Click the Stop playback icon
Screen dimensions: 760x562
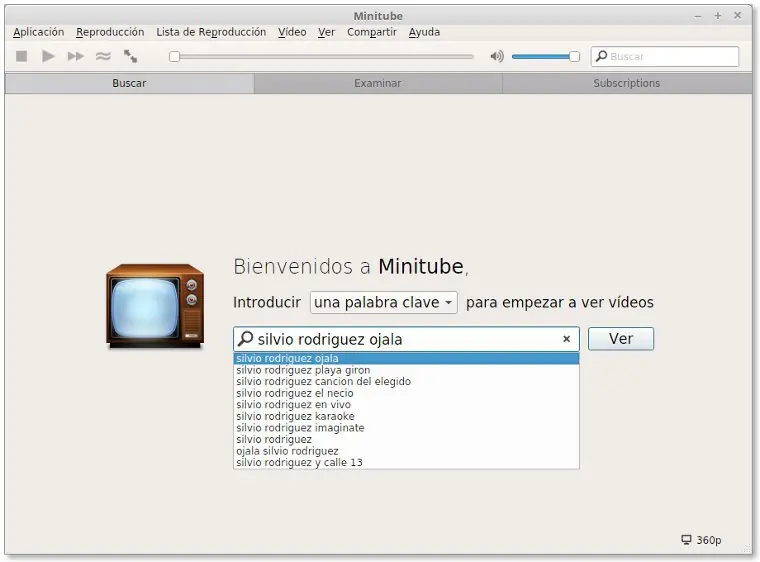pos(21,56)
